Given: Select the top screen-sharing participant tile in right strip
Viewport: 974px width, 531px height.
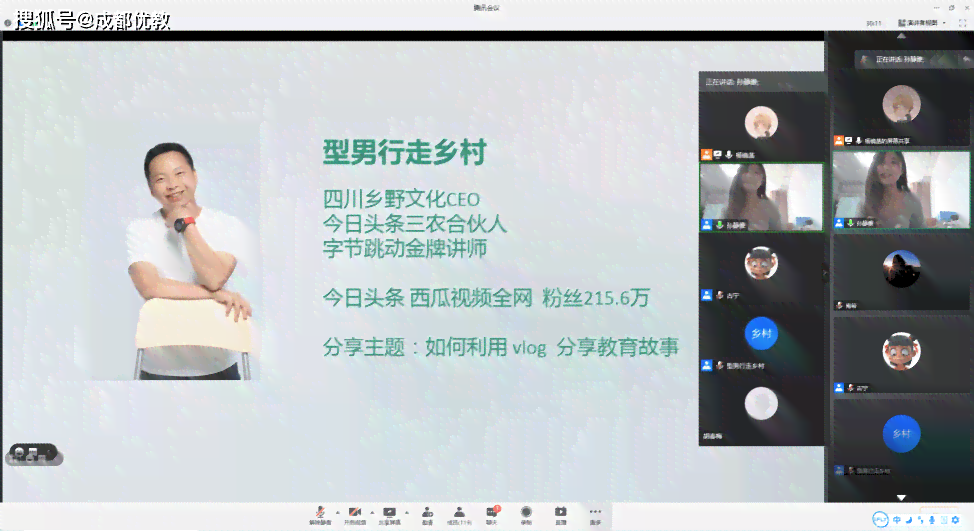Looking at the screenshot, I should pyautogui.click(x=901, y=110).
